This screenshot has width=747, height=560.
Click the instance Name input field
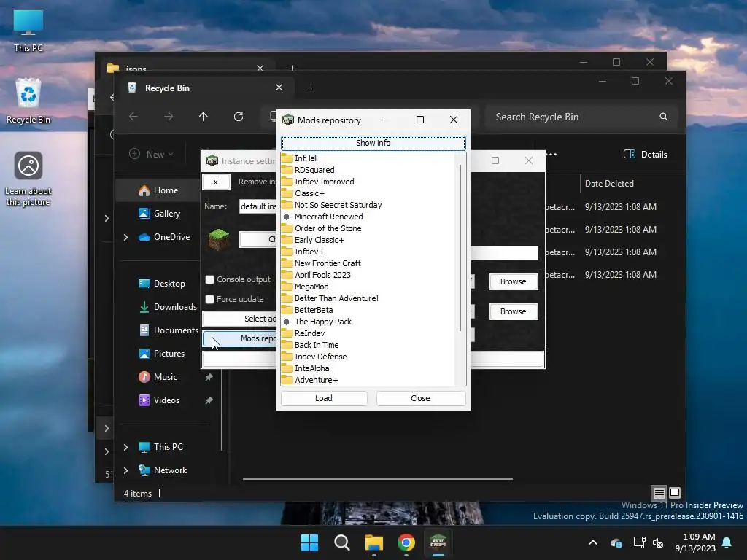pyautogui.click(x=258, y=206)
